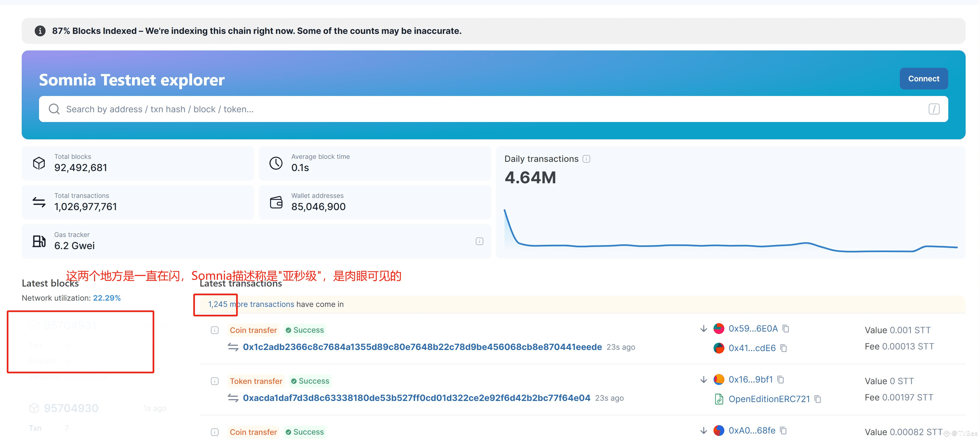This screenshot has height=440, width=980.
Task: Click the Gas tracker pump icon
Action: tap(40, 241)
